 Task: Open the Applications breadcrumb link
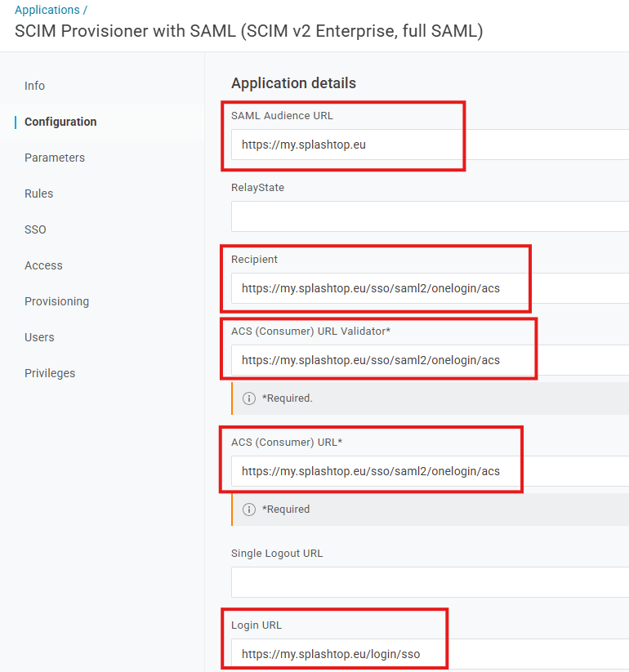(x=47, y=10)
